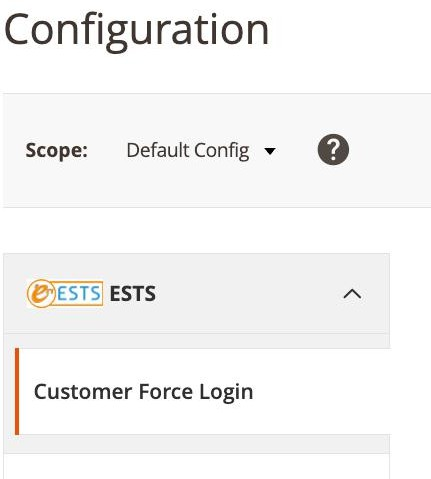Screen dimensions: 431x479
Task: Click the Default Config text link
Action: [x=188, y=151]
